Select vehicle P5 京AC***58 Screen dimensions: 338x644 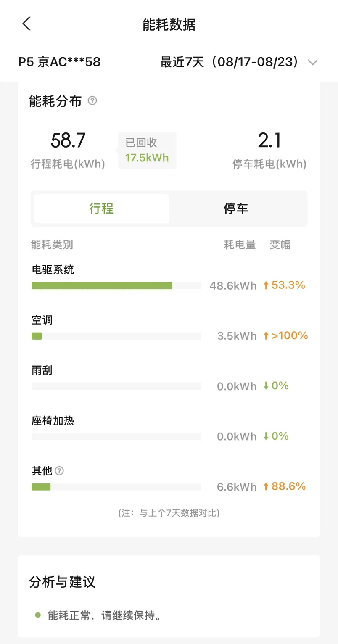point(59,62)
